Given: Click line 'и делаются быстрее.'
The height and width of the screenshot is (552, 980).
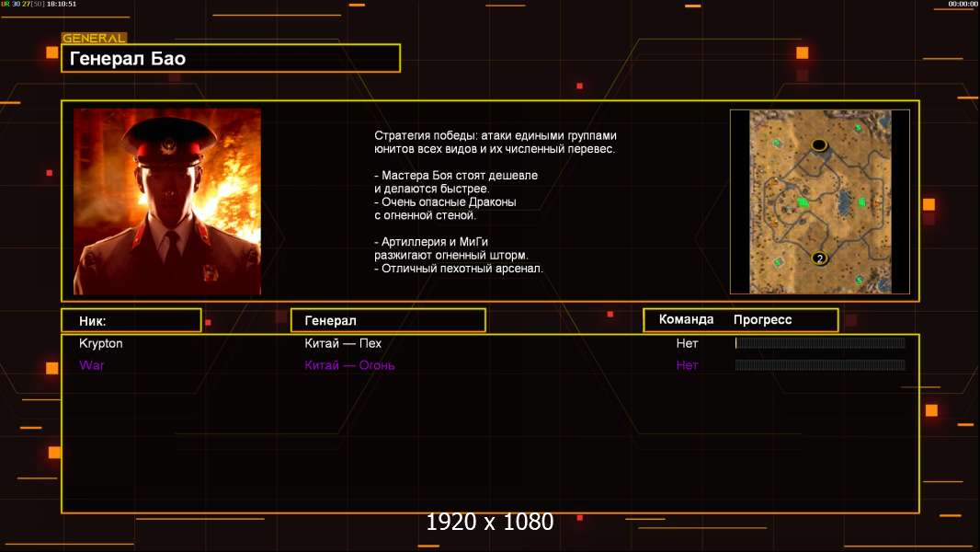Looking at the screenshot, I should tap(432, 189).
